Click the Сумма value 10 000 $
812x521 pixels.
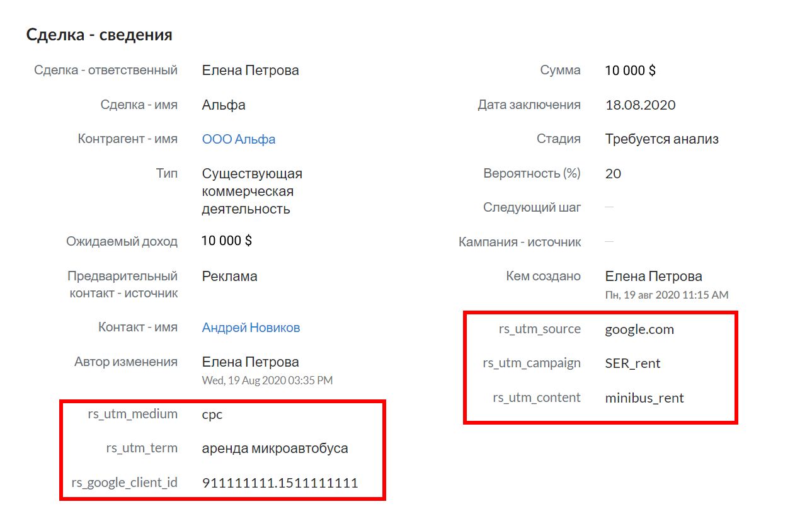pos(630,71)
